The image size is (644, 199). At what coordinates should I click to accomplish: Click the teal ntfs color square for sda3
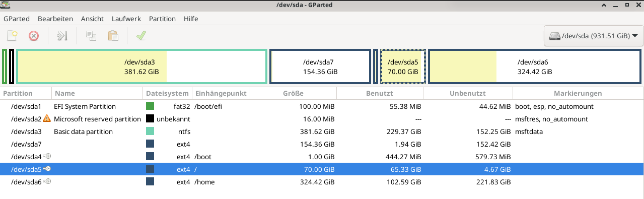pos(150,131)
